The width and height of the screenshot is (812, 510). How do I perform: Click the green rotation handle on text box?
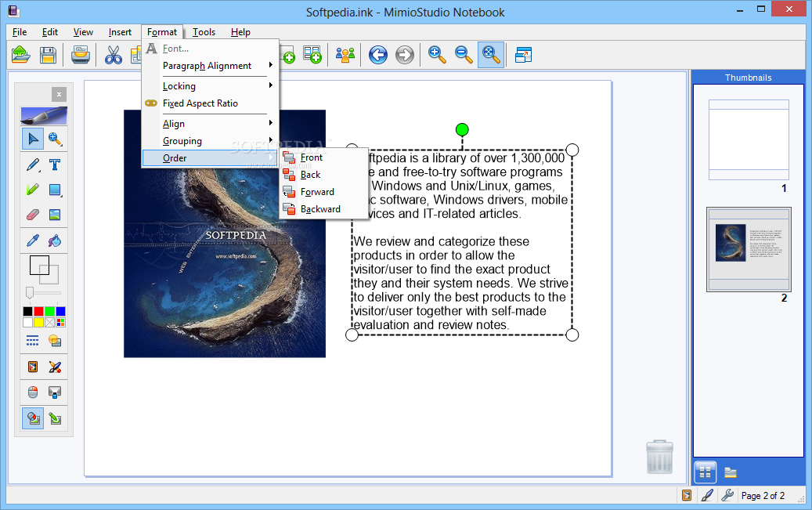(x=462, y=129)
